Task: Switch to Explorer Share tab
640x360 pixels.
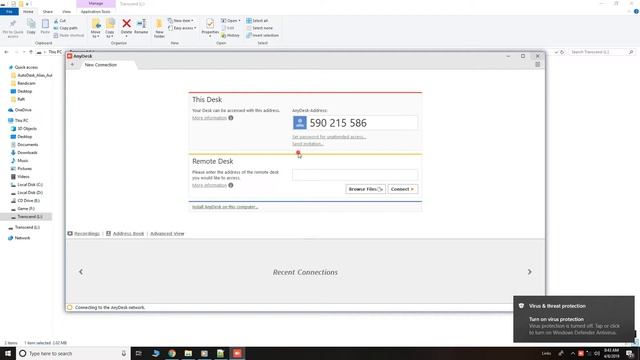Action: coord(48,11)
